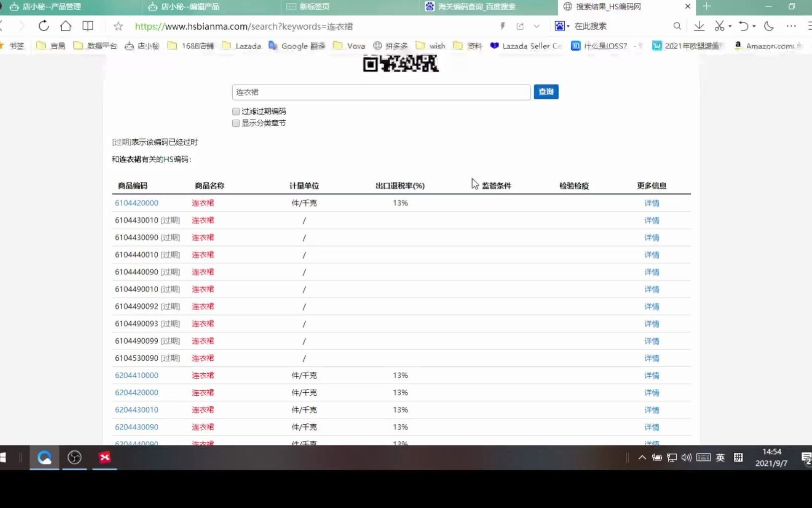Open 详情 for code 6104420000

pos(651,203)
